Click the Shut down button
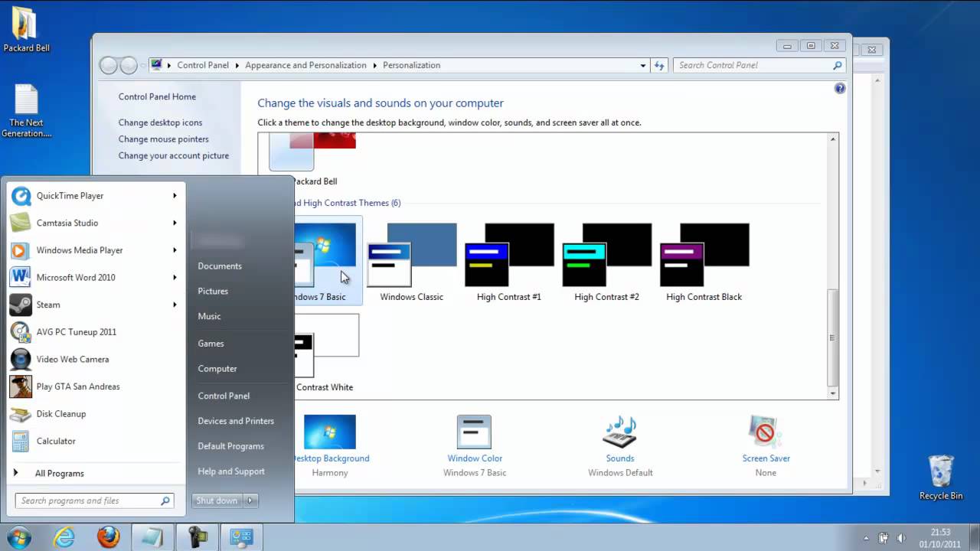Screen dimensions: 980x551 pos(217,500)
